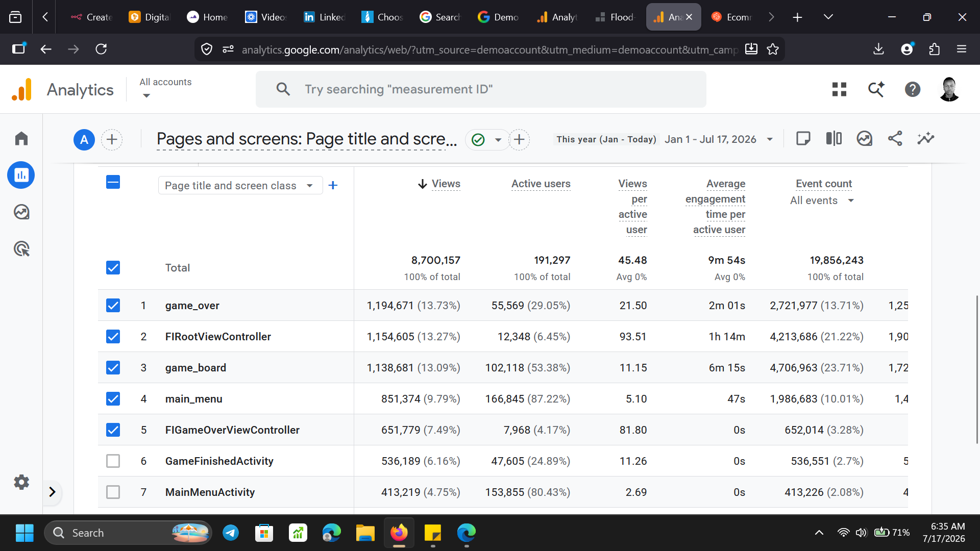Viewport: 980px width, 551px height.
Task: Uncheck the FIGameOverViewController row checkbox
Action: [113, 430]
